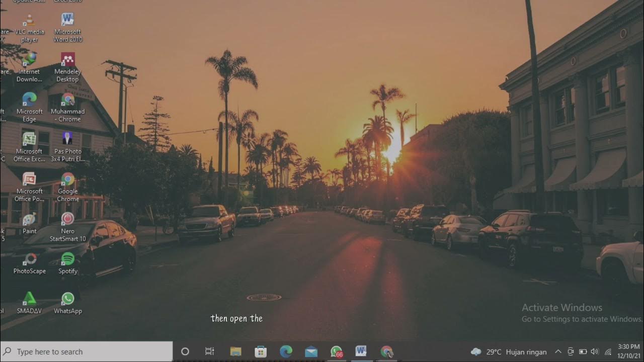Open Muhammad - Chrome profile shortcut
644x362 pixels.
[x=67, y=107]
